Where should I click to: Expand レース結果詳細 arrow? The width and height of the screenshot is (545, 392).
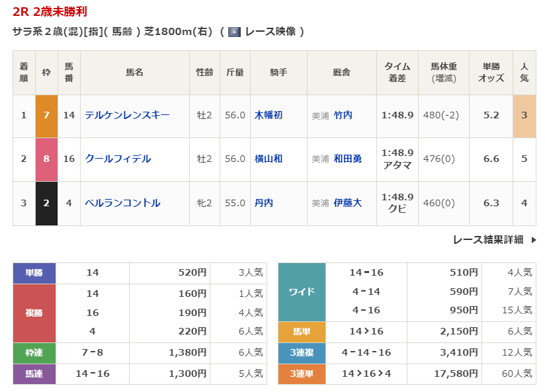(533, 240)
